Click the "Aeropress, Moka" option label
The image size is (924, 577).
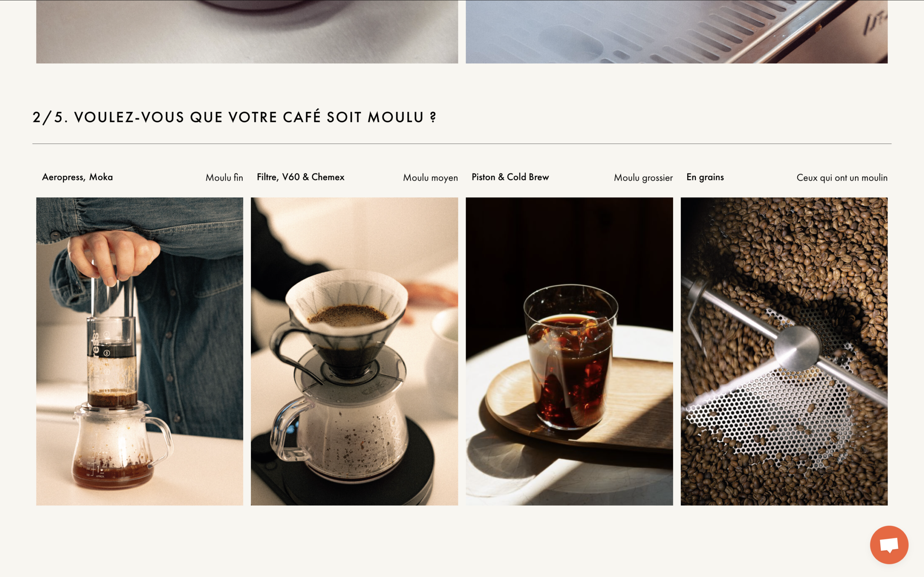pos(78,177)
